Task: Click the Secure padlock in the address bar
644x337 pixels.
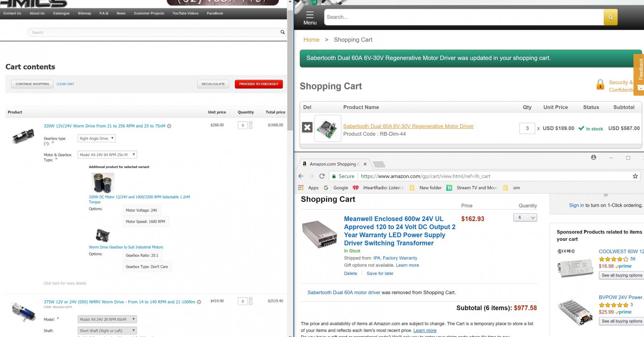Action: pos(334,176)
